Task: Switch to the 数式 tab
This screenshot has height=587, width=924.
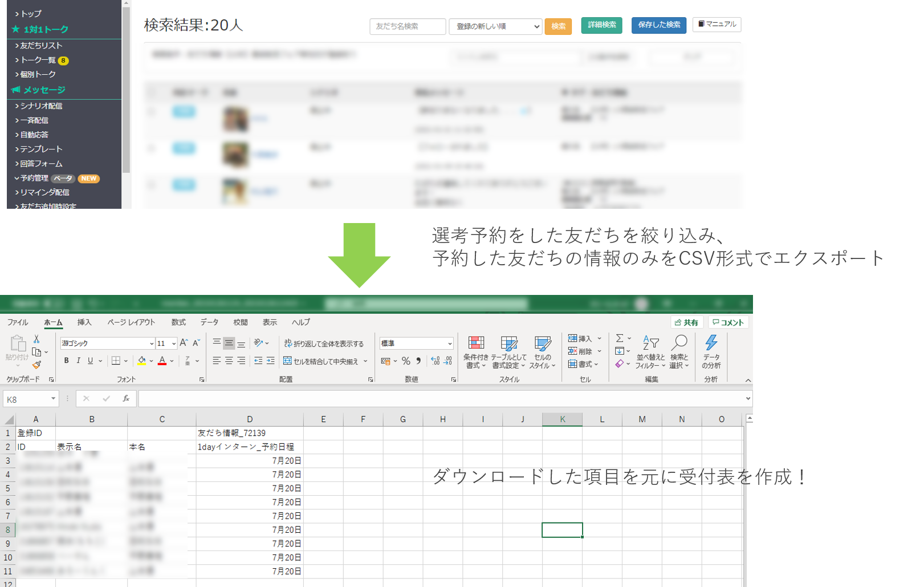Action: point(178,322)
